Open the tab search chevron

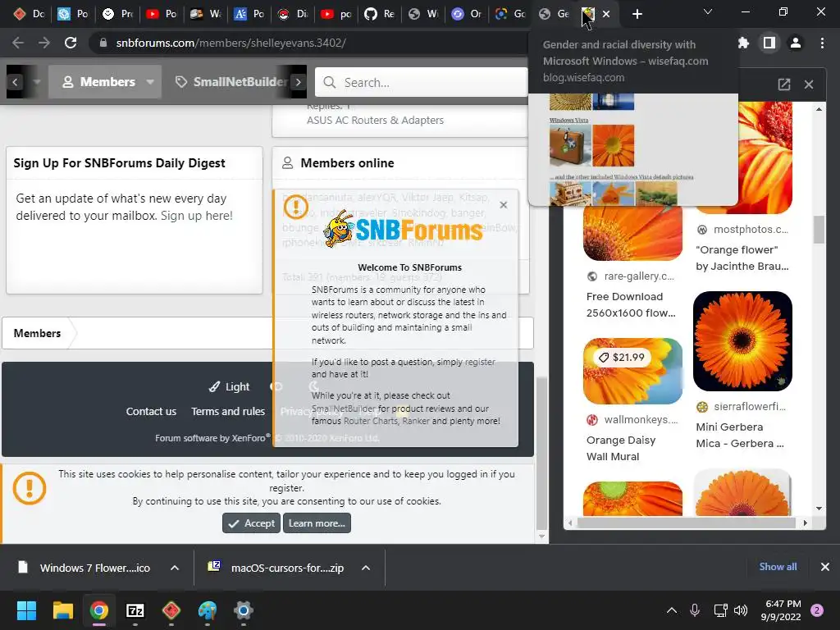tap(708, 11)
